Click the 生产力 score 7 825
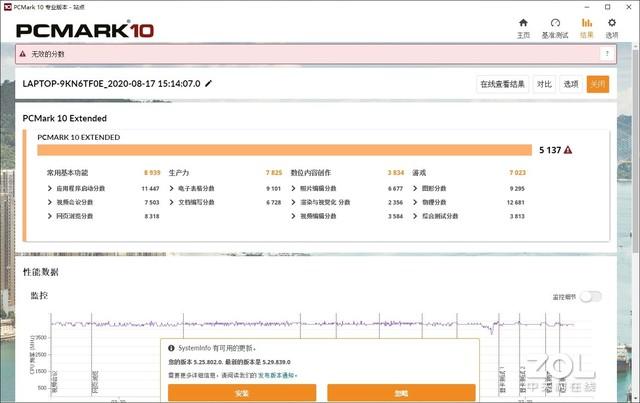The width and height of the screenshot is (640, 403). (274, 173)
